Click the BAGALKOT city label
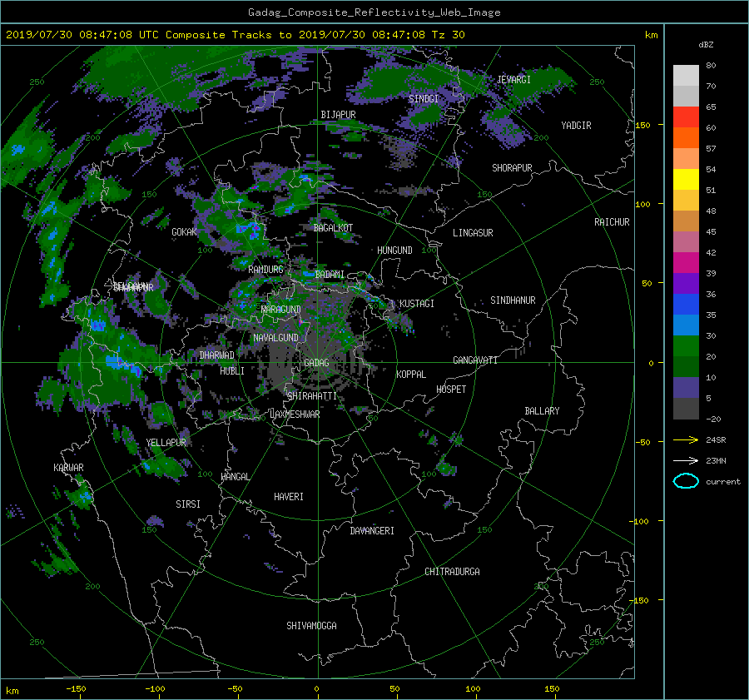The width and height of the screenshot is (749, 700). [333, 228]
